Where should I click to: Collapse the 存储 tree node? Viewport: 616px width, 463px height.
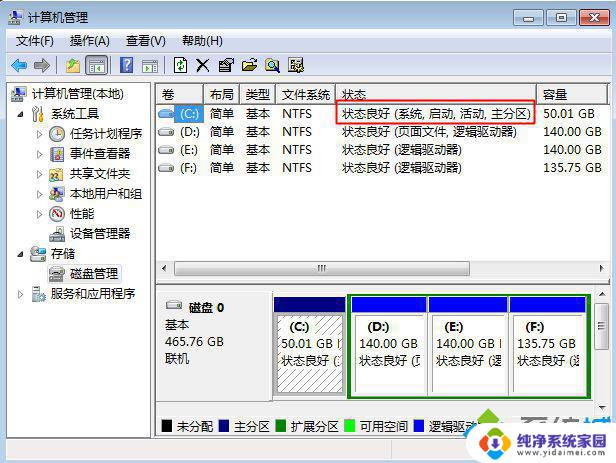point(20,254)
